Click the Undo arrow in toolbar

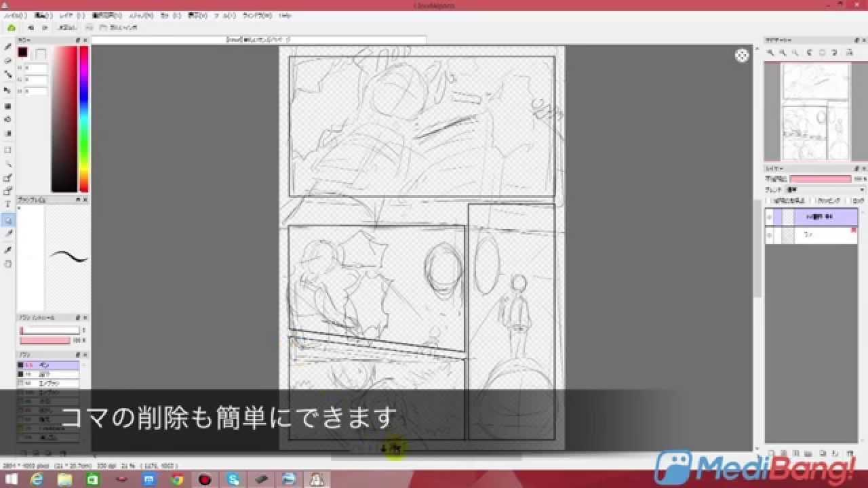coord(31,28)
